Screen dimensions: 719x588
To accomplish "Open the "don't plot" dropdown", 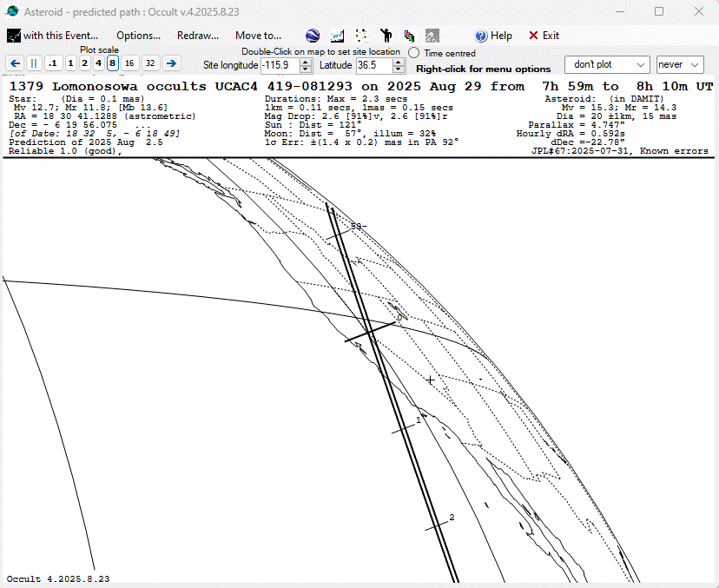I will pyautogui.click(x=607, y=64).
